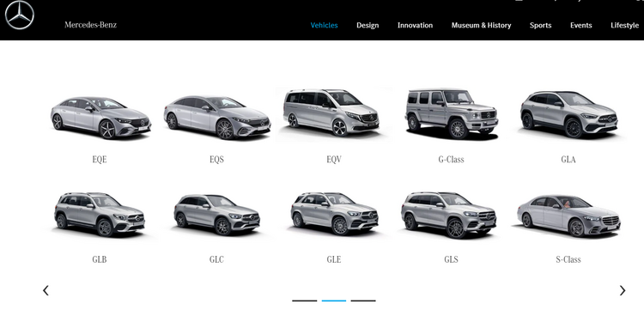Viewport: 644px width, 310px height.
Task: Click the EQS model label
Action: point(216,160)
